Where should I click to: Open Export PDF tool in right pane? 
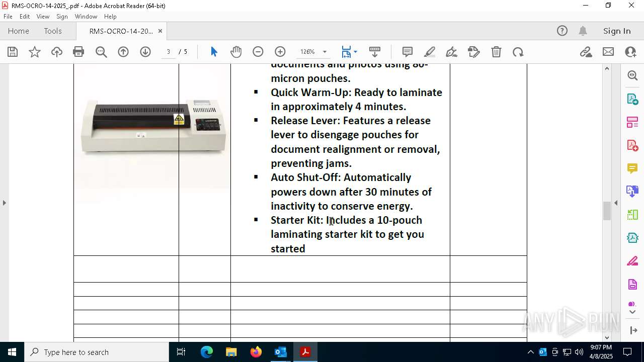tap(632, 99)
